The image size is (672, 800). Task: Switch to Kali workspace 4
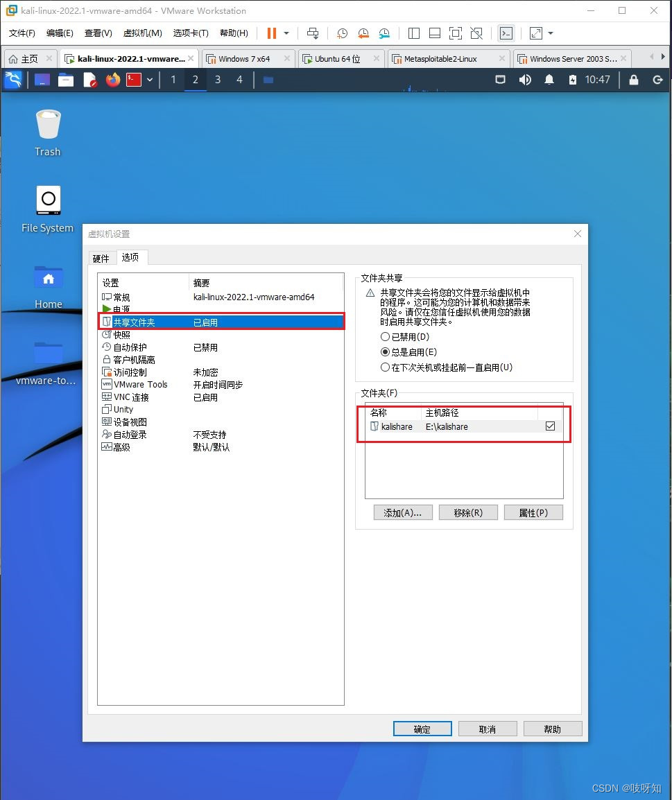239,80
